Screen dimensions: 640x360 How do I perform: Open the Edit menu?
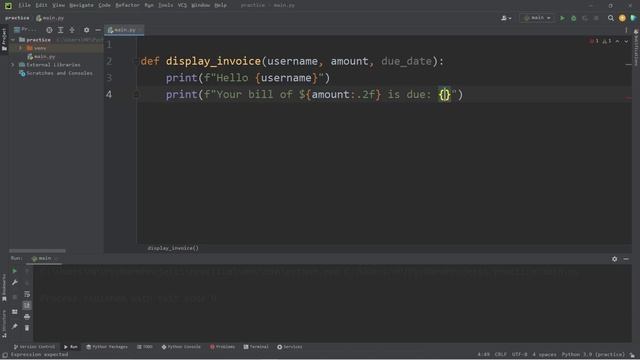point(41,5)
